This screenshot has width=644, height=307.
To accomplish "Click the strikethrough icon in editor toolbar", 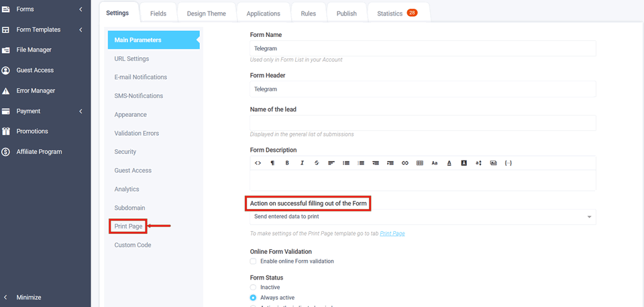I will 317,163.
